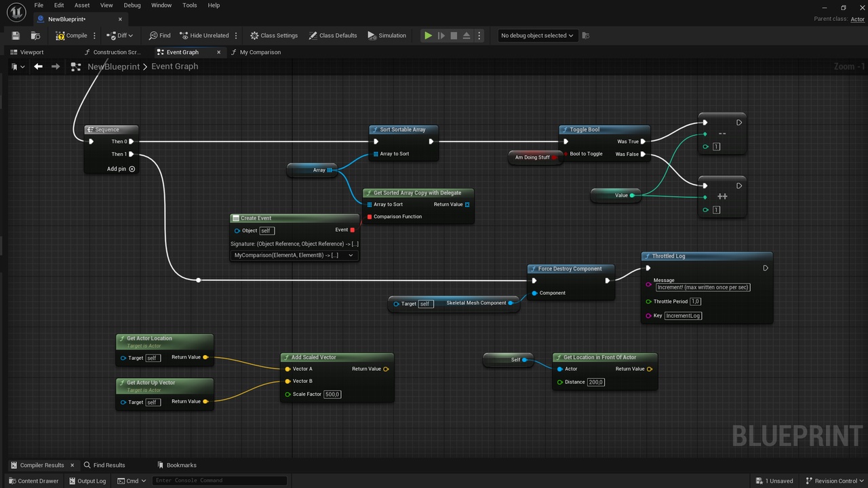Open the Edit menu
The height and width of the screenshot is (488, 868).
point(59,5)
